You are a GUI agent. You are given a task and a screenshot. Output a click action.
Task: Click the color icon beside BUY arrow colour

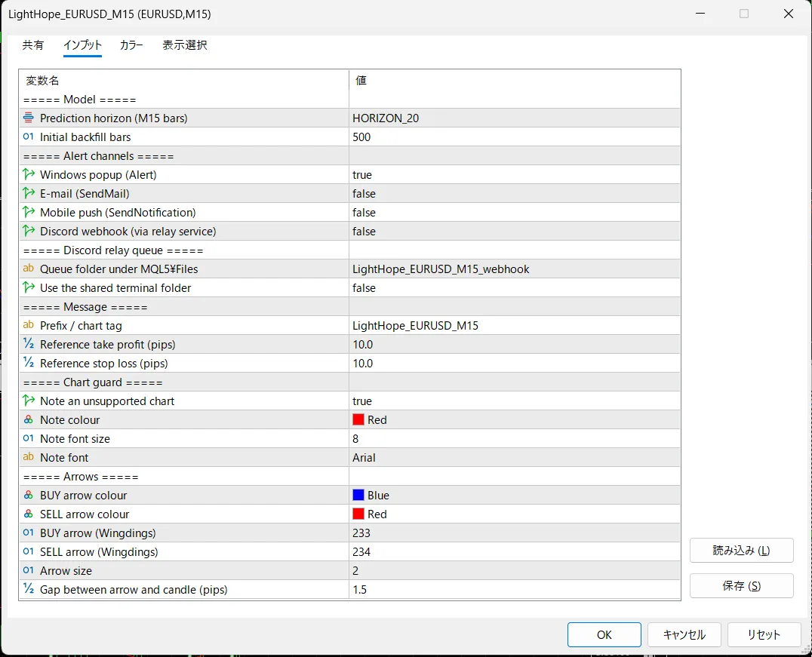pyautogui.click(x=29, y=495)
